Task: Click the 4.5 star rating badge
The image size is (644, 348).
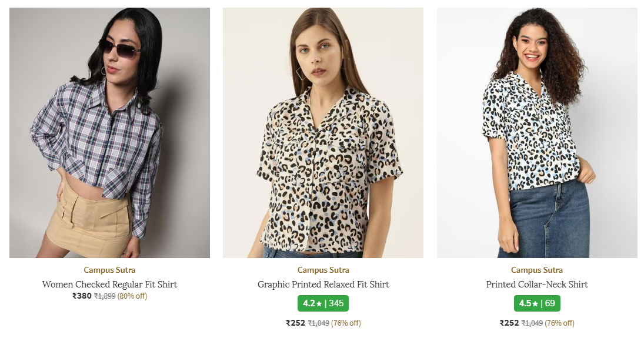Action: point(537,303)
